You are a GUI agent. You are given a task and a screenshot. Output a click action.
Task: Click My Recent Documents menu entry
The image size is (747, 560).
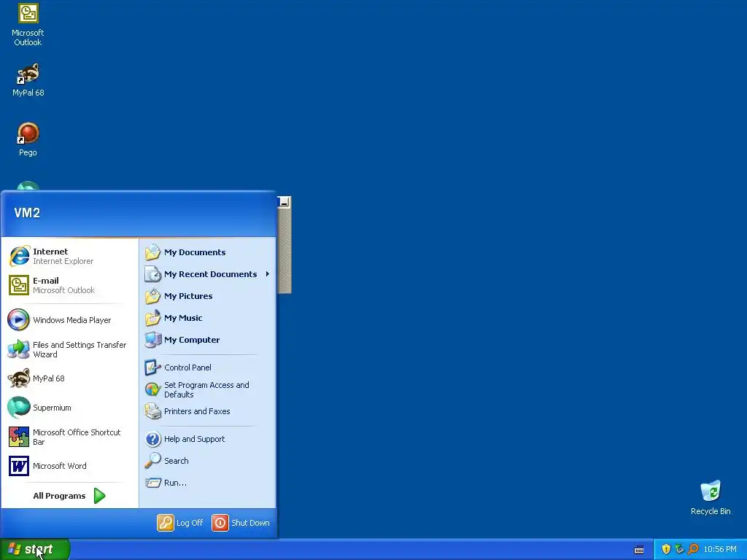click(x=207, y=274)
